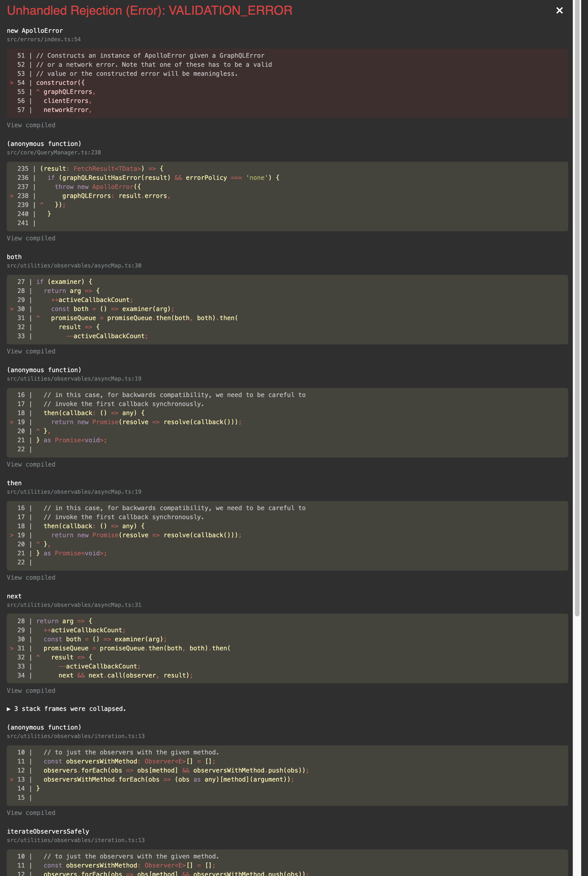Dismiss the error overlay via the X
Image resolution: width=588 pixels, height=876 pixels.
(x=559, y=10)
